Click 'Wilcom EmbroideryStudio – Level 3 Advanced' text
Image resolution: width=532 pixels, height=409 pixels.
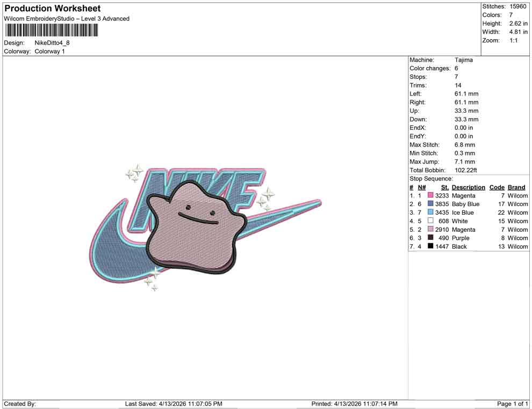67,19
